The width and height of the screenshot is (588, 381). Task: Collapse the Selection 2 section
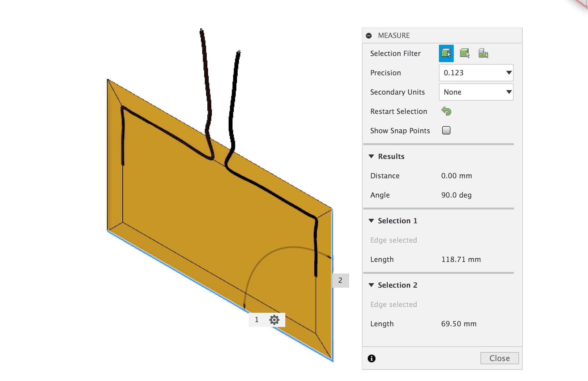coord(371,285)
